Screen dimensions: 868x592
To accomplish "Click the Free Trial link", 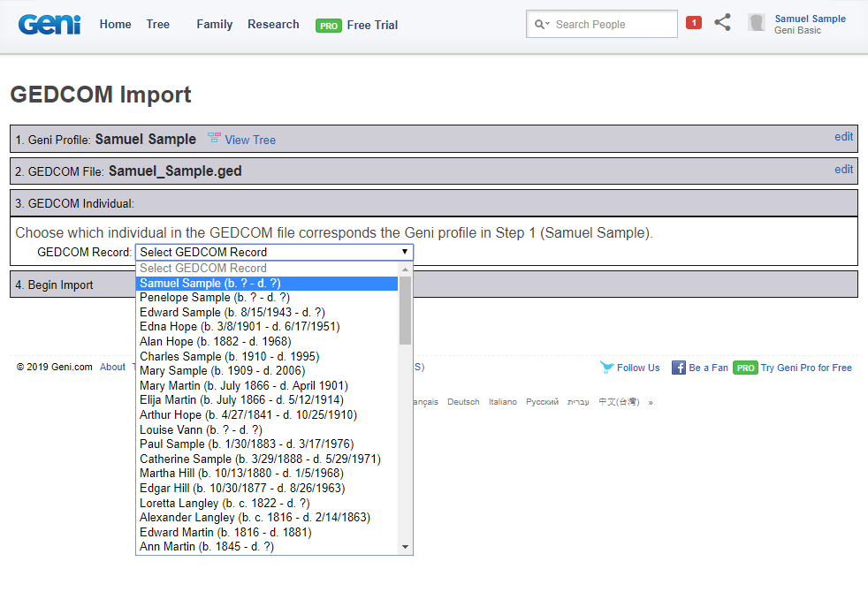I will (x=372, y=25).
